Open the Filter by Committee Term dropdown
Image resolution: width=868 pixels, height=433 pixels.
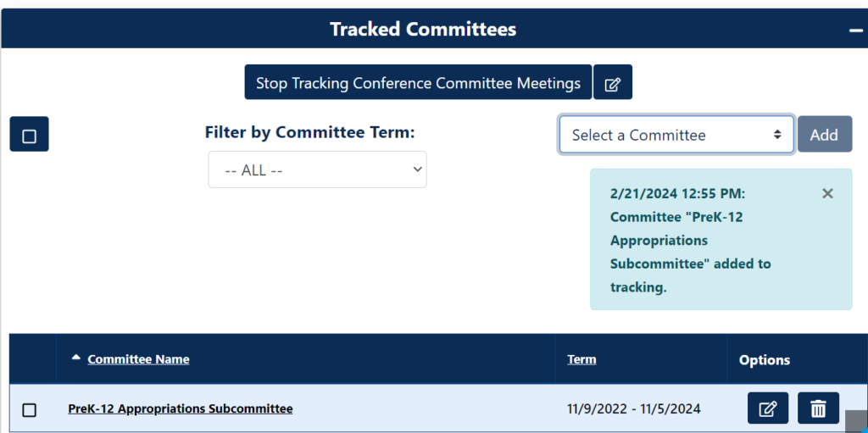tap(317, 169)
